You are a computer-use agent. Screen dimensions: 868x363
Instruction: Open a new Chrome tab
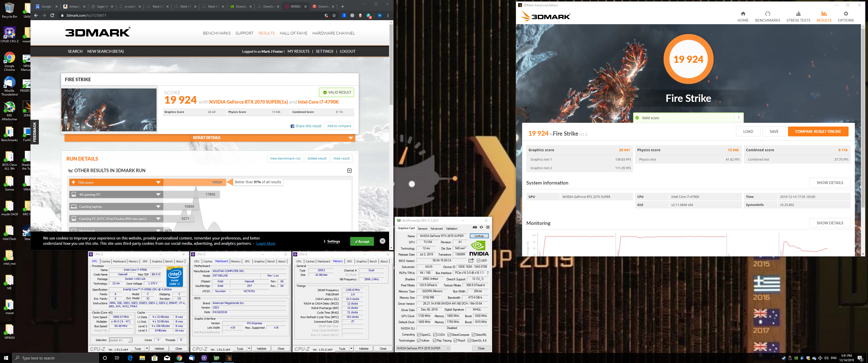click(x=342, y=6)
